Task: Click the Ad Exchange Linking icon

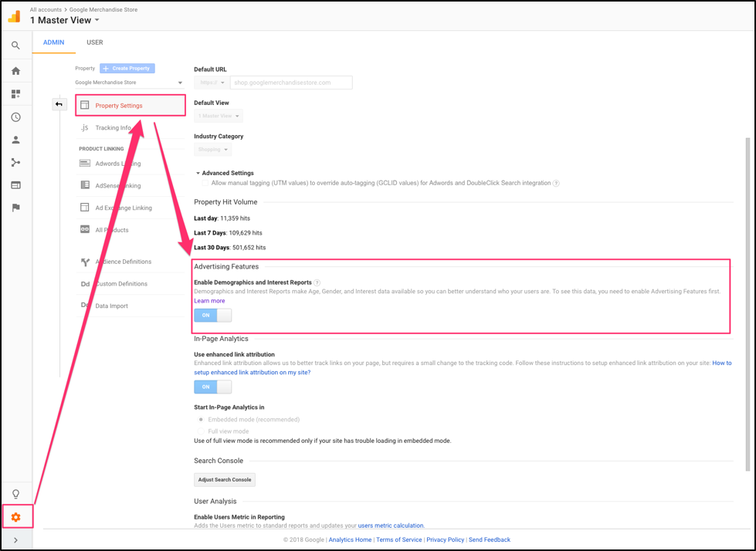Action: (x=85, y=207)
